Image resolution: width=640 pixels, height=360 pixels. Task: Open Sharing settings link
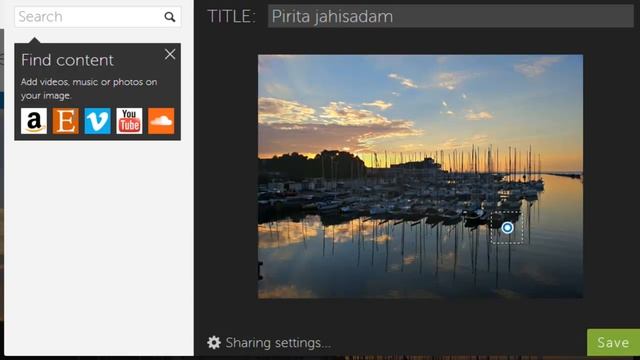pos(278,343)
